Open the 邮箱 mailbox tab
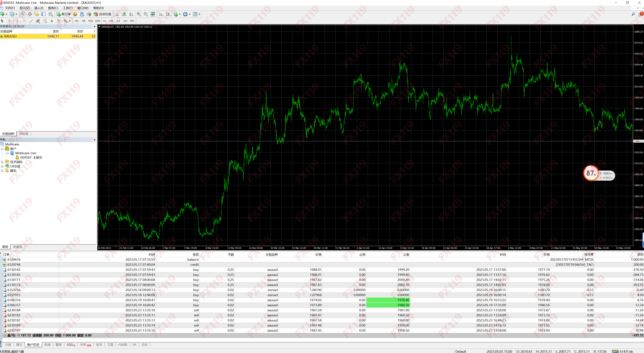The height and width of the screenshot is (353, 644). pyautogui.click(x=71, y=345)
